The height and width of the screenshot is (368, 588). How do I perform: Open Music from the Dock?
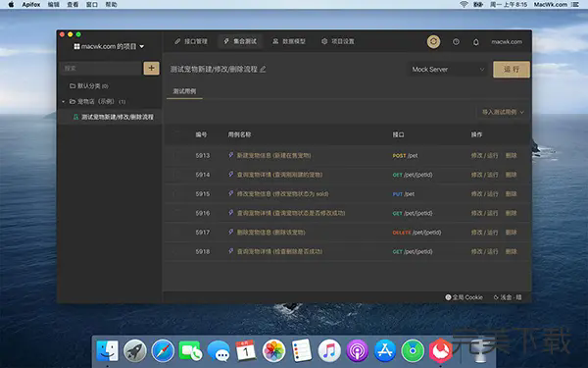click(x=329, y=350)
